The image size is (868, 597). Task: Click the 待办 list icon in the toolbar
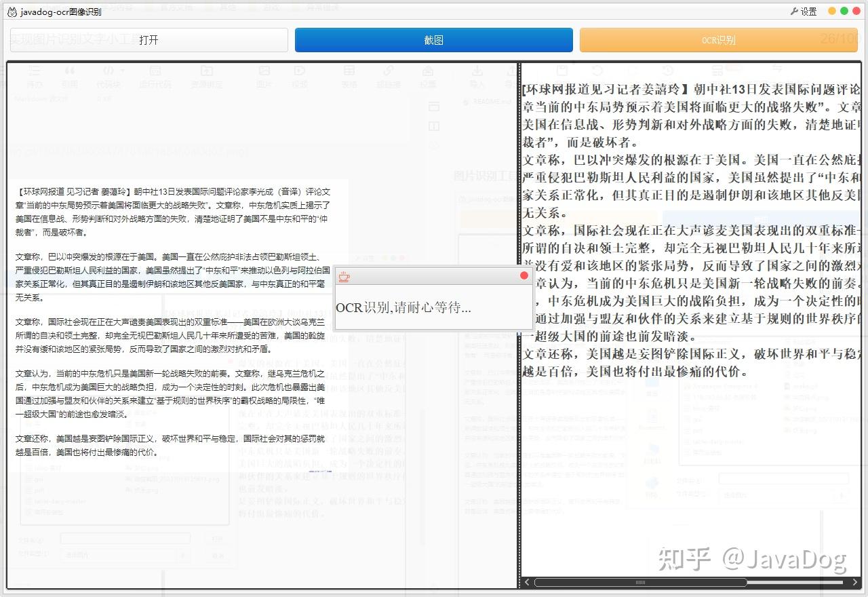pos(34,70)
